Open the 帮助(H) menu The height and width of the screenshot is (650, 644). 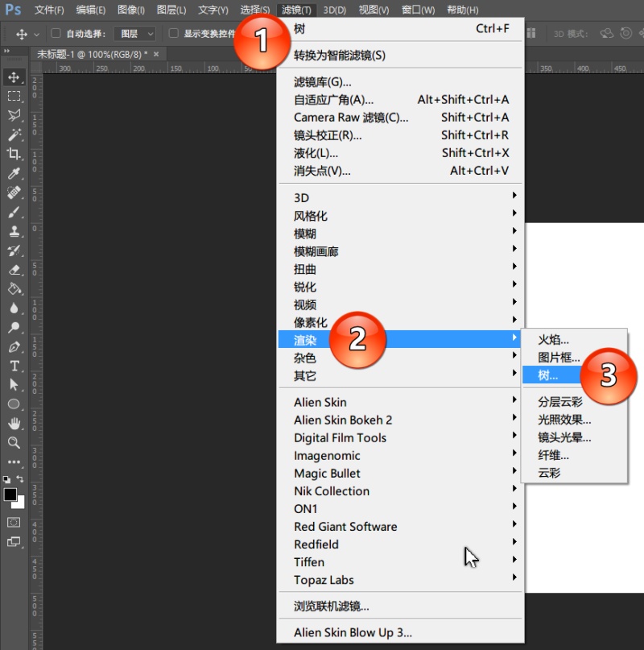pos(463,10)
